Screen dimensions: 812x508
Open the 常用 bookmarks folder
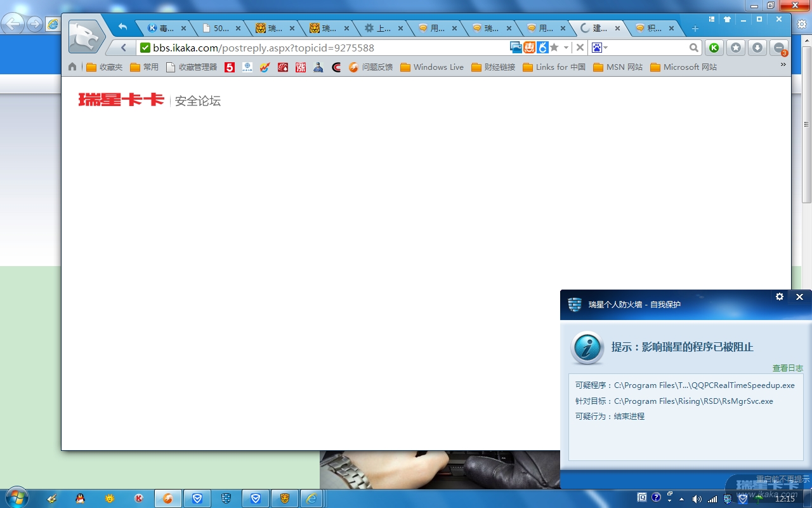coord(145,67)
